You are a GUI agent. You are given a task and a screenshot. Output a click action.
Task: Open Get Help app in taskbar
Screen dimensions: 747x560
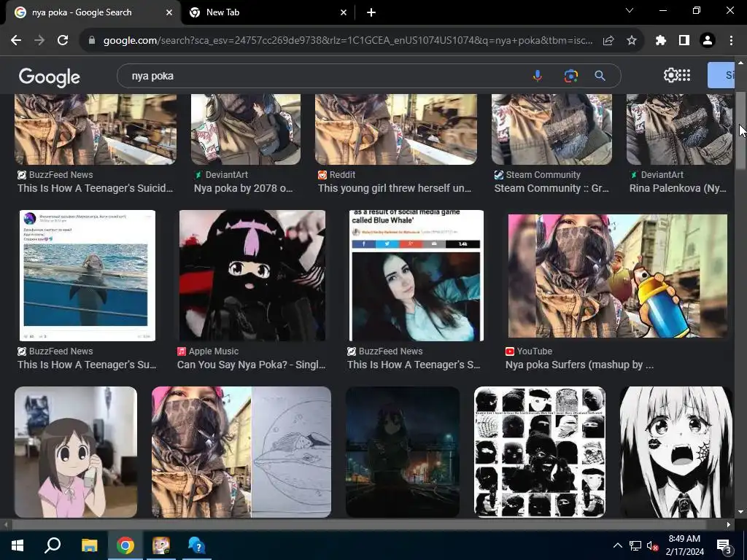point(197,545)
